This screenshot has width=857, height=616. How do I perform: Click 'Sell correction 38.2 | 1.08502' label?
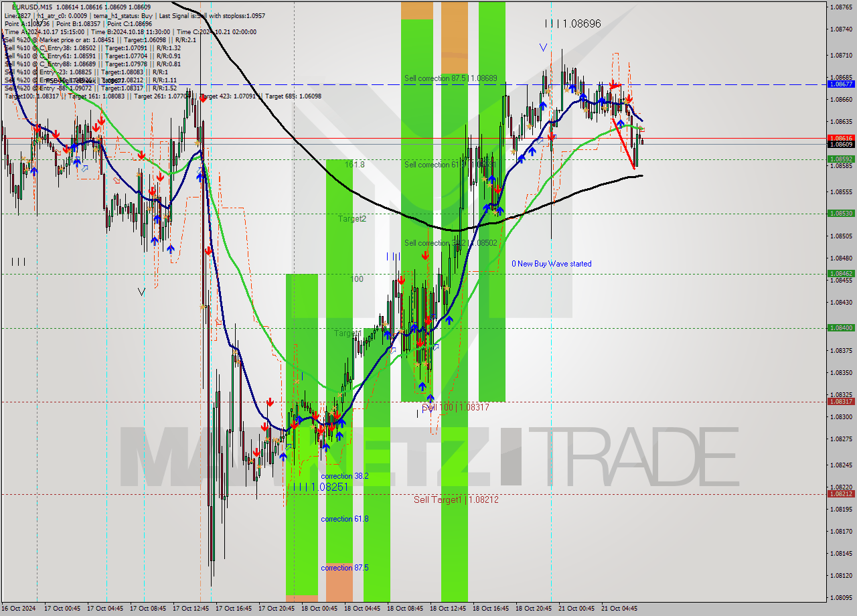coord(451,243)
